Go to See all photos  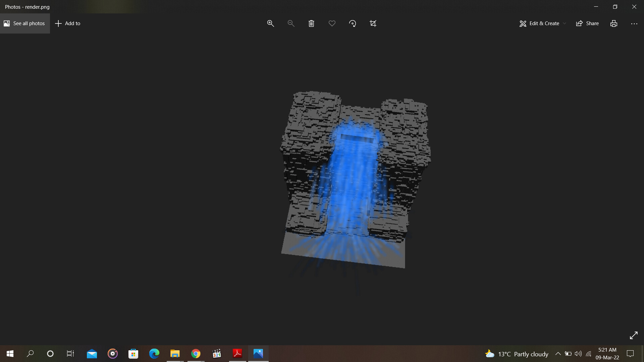coord(25,23)
